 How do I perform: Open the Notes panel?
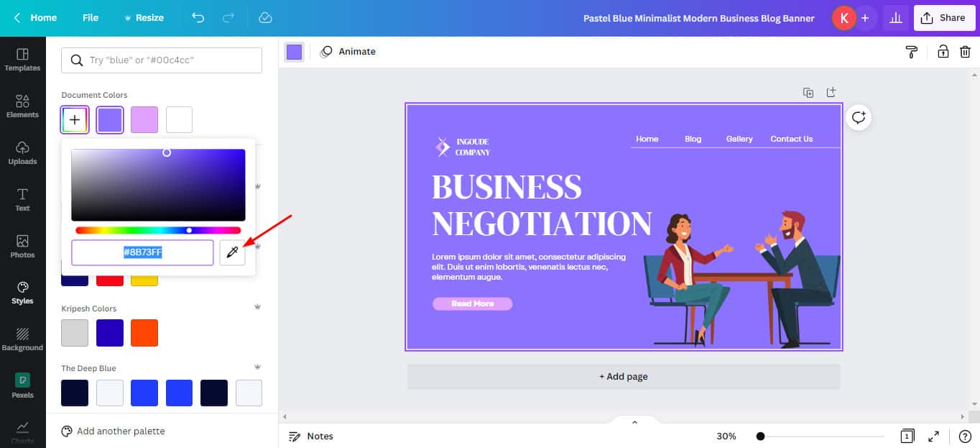[311, 436]
